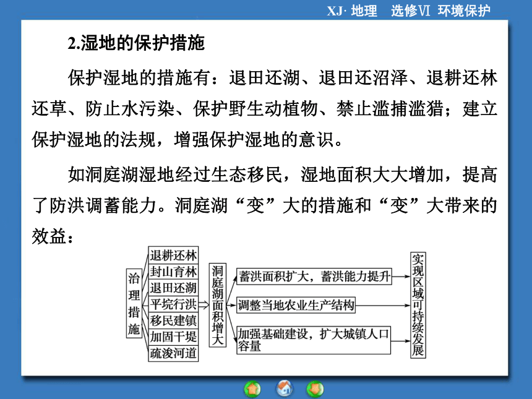Click '退田还湖' diagram box
Screen dimensions: 532x399
173,288
